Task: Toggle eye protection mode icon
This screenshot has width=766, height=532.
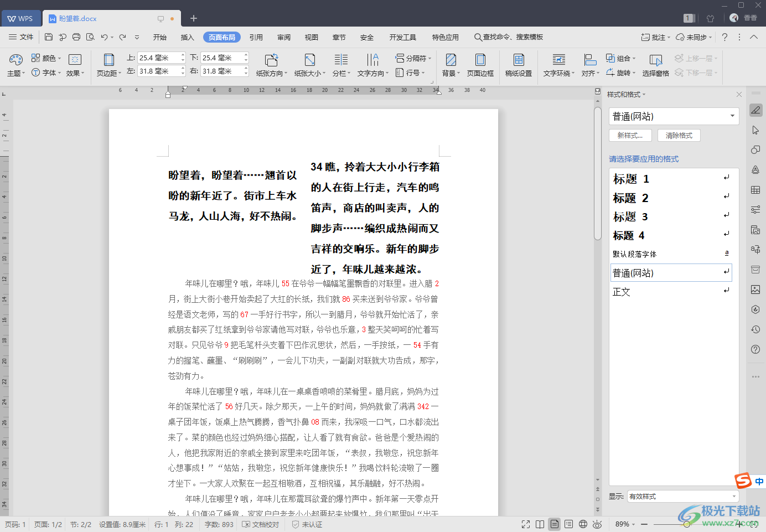Action: (x=597, y=524)
